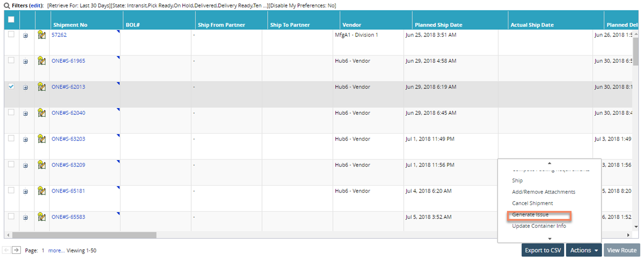This screenshot has height=259, width=644.
Task: Tick the checkbox for shipment 57262
Action: click(x=11, y=35)
